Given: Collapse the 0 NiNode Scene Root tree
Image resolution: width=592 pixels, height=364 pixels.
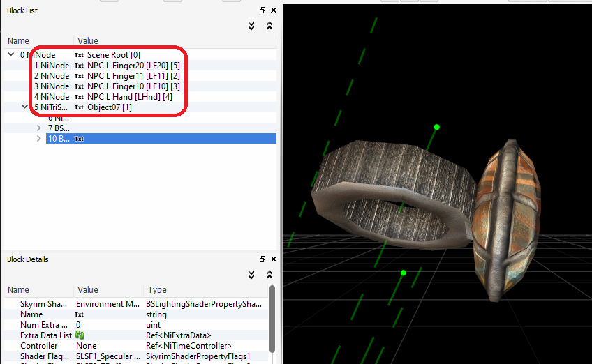Looking at the screenshot, I should (11, 54).
